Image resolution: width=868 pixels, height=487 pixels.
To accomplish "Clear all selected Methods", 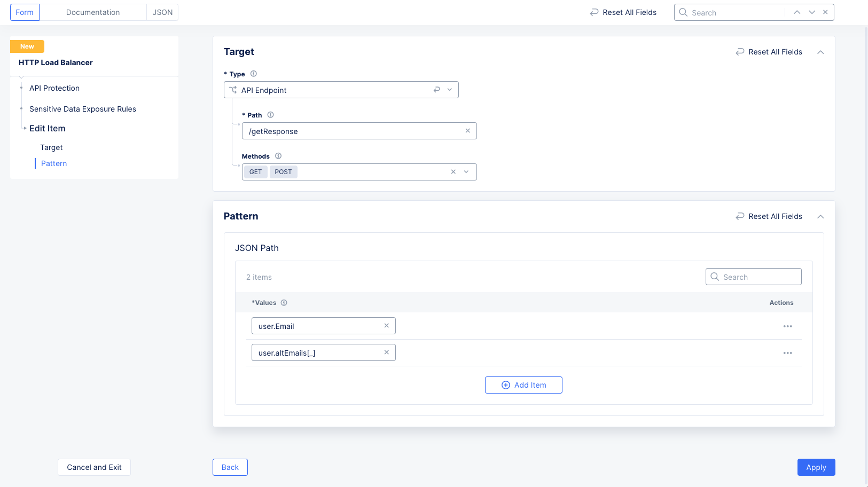I will (453, 171).
